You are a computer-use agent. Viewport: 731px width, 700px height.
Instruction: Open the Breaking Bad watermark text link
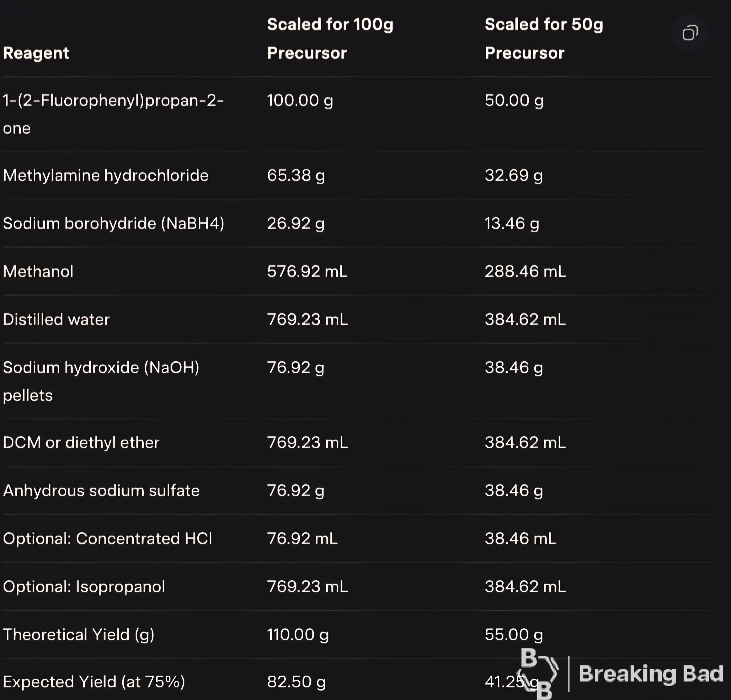coord(651,674)
